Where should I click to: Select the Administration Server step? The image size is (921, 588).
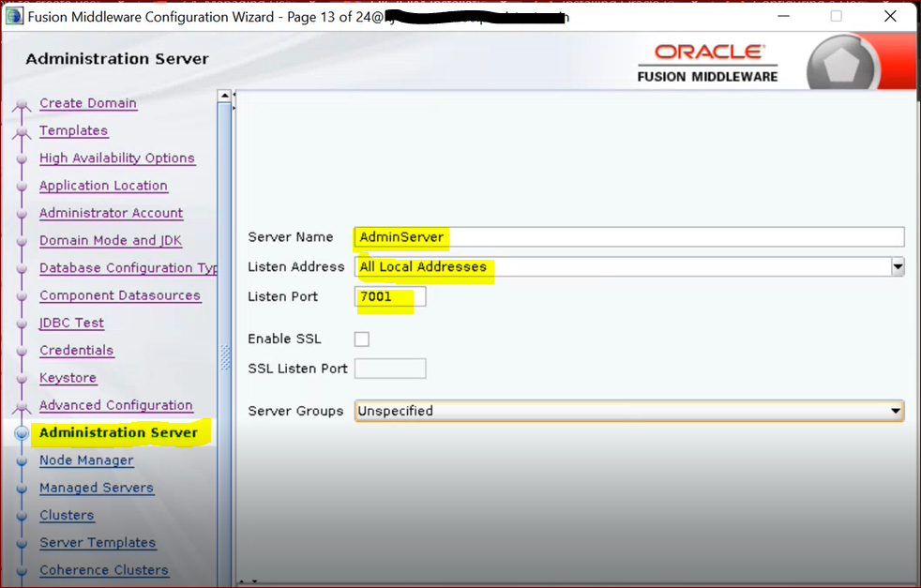tap(118, 433)
